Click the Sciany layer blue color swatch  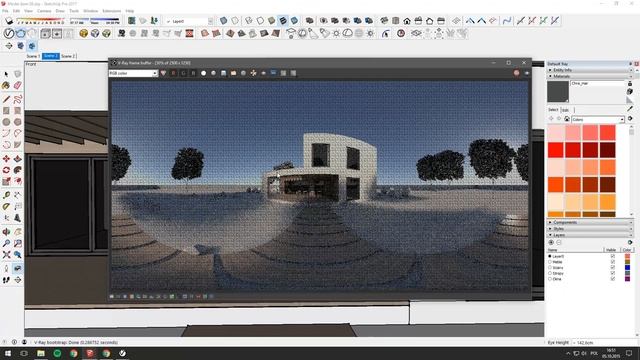627,268
